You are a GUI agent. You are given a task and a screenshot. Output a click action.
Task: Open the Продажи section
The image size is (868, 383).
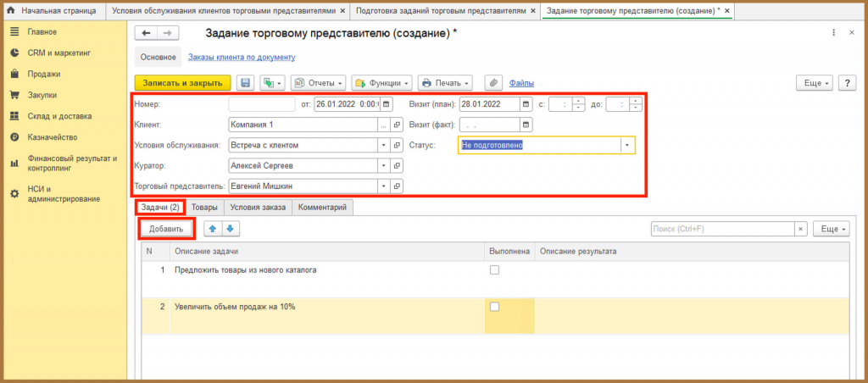pos(44,75)
